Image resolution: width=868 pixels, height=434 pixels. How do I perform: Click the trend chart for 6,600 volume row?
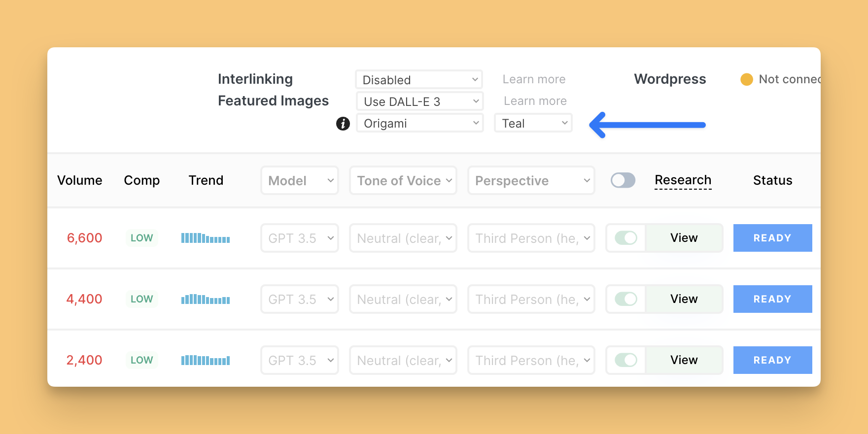point(206,238)
